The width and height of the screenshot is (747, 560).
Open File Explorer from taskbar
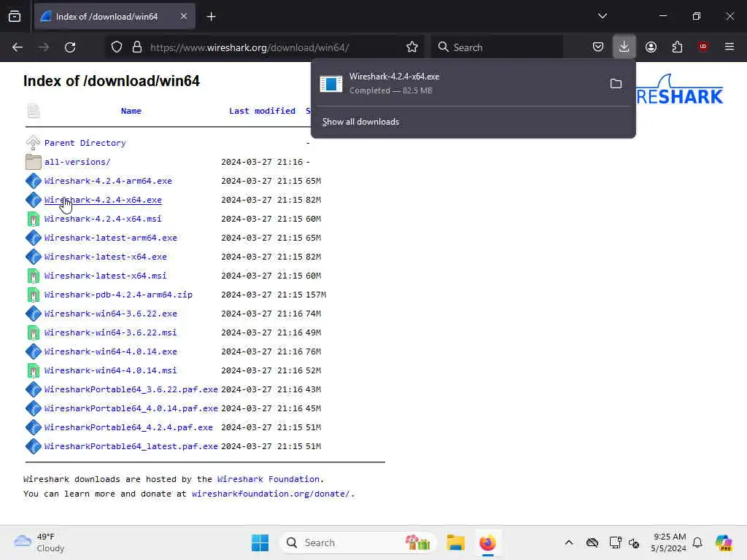click(x=455, y=542)
